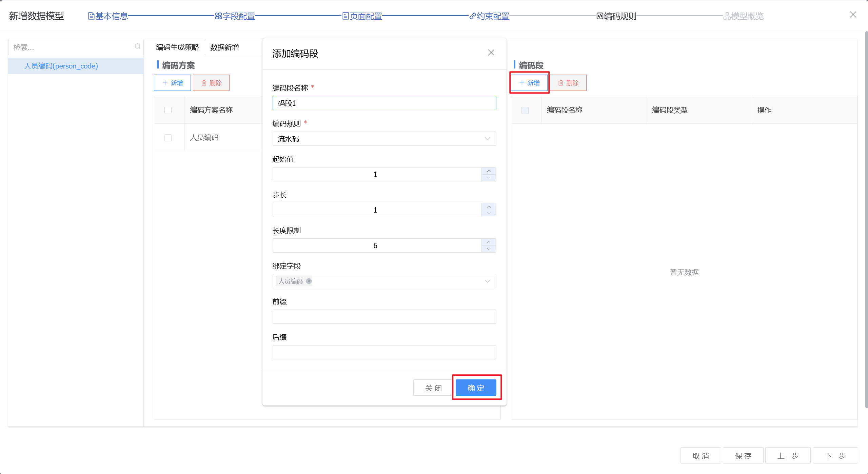This screenshot has height=474, width=868.
Task: Toggle the 人员编码 row checkbox
Action: pos(168,138)
